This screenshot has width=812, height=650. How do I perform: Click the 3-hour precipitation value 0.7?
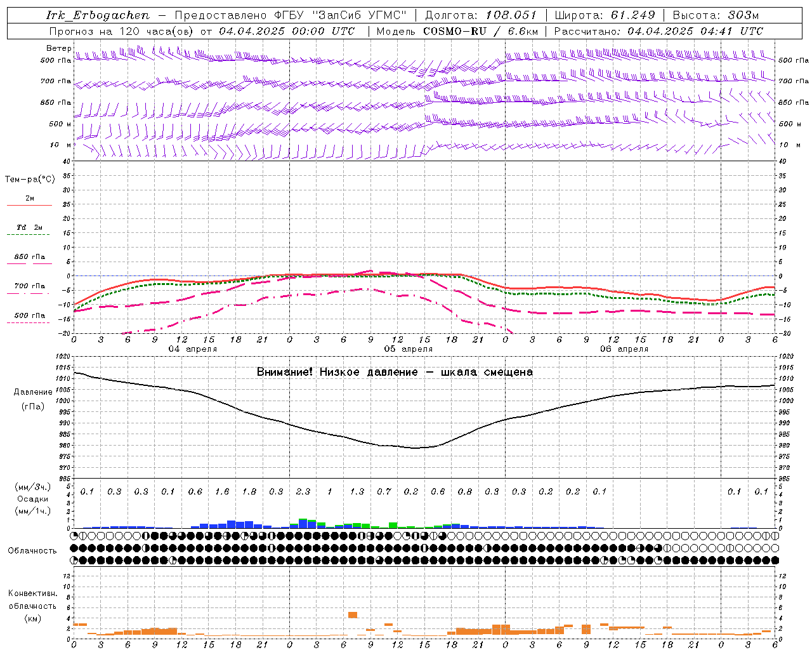(384, 491)
